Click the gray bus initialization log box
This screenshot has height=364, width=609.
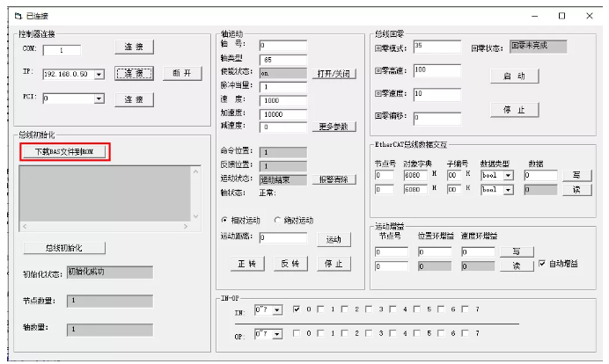tap(105, 194)
